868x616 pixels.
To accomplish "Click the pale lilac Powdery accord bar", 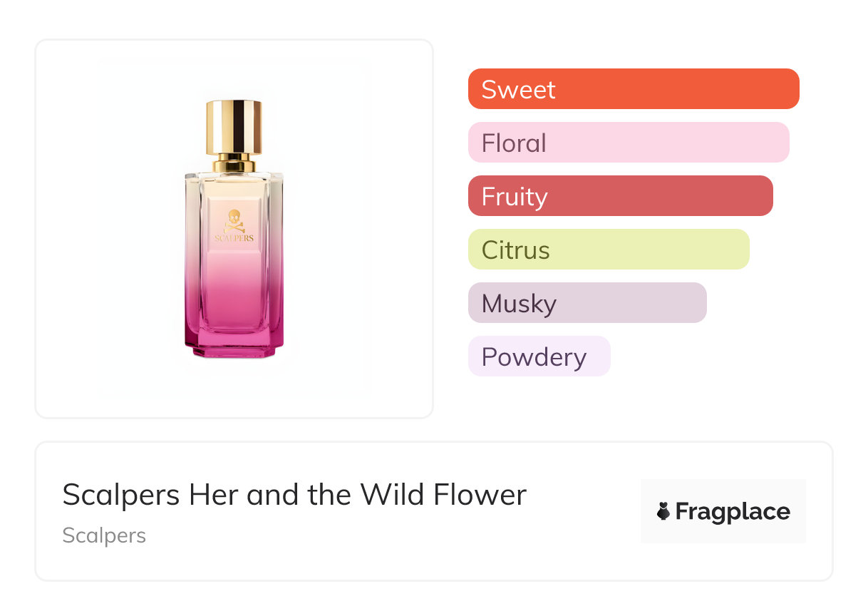I will click(539, 356).
